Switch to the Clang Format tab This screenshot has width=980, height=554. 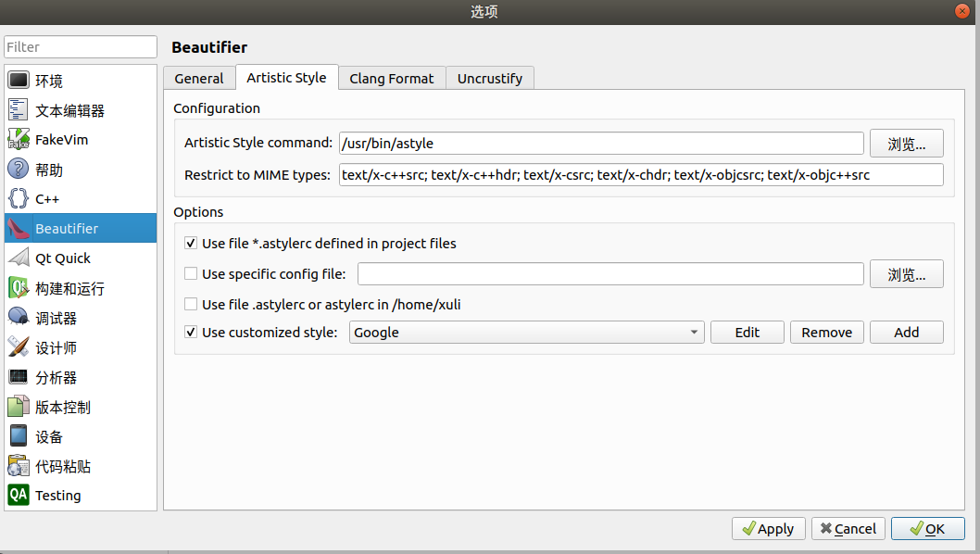click(391, 78)
